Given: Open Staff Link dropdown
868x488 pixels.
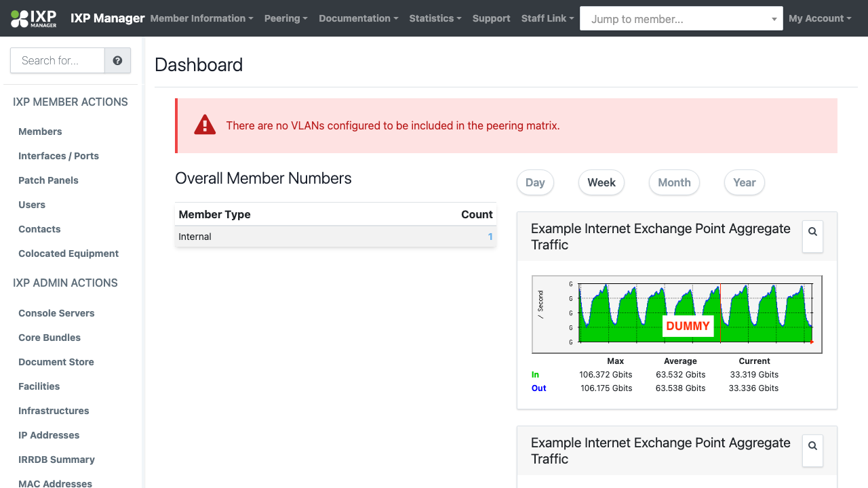Looking at the screenshot, I should tap(547, 18).
